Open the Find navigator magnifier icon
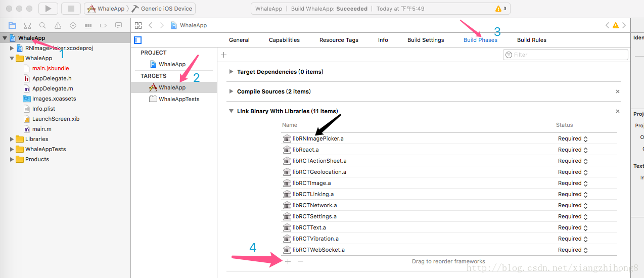Image resolution: width=644 pixels, height=278 pixels. coord(42,25)
